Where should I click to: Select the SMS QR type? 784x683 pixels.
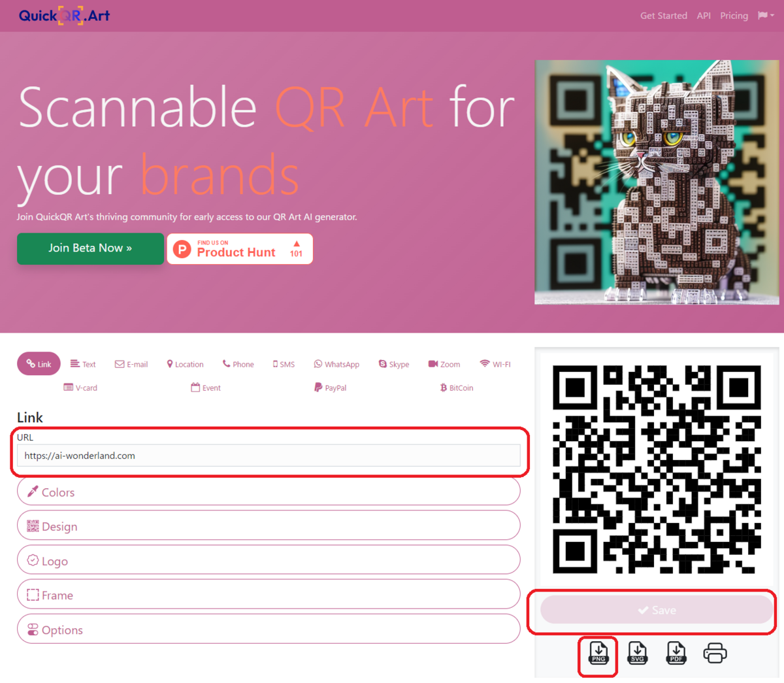coord(284,364)
